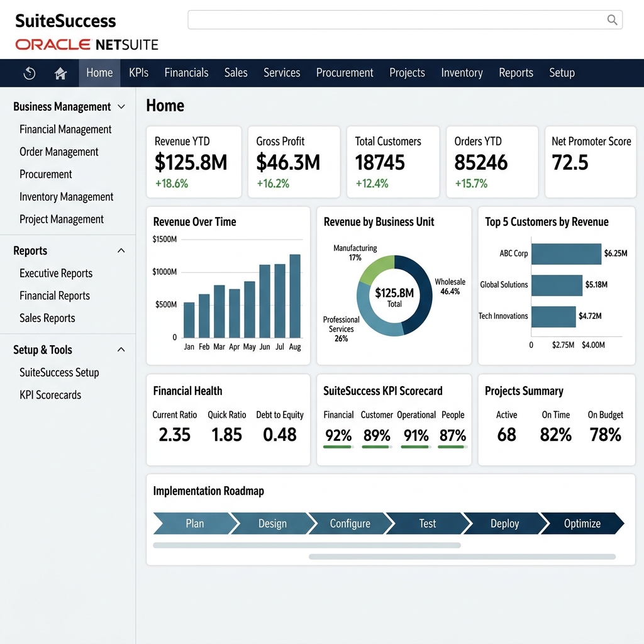Click the Active projects 68 value
This screenshot has height=644, width=644.
(506, 435)
